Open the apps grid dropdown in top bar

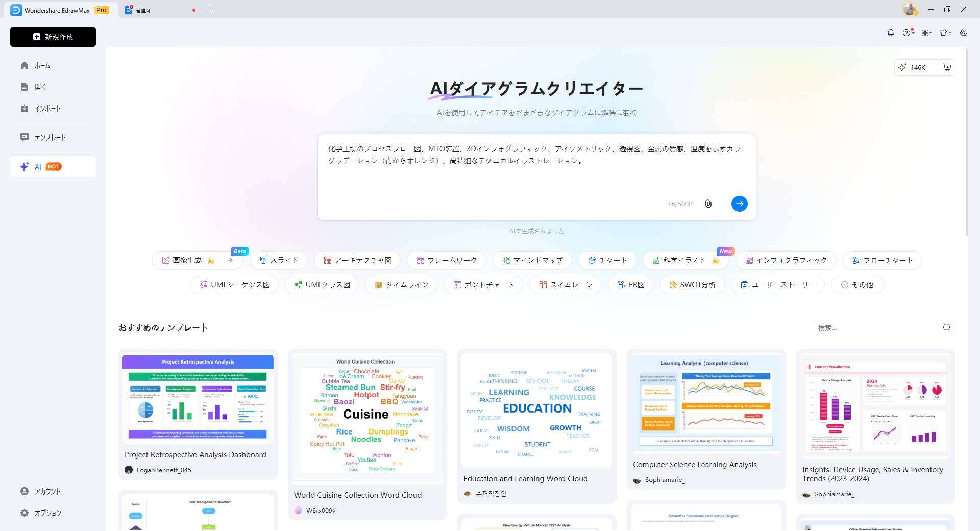(926, 32)
